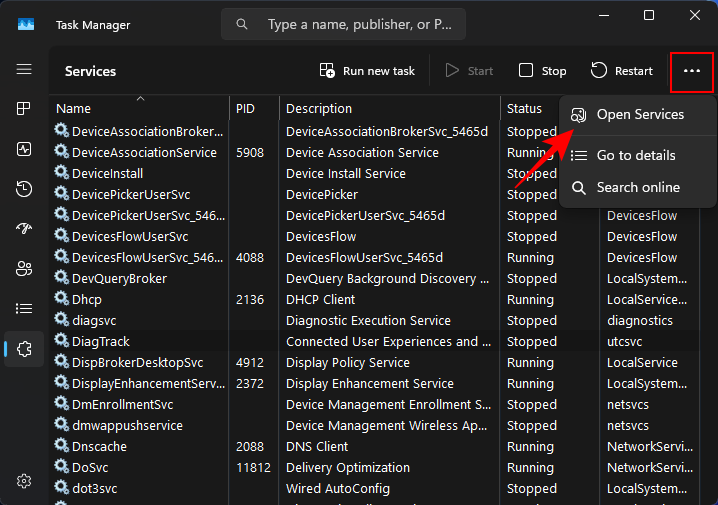Click into the search box field

coord(343,24)
